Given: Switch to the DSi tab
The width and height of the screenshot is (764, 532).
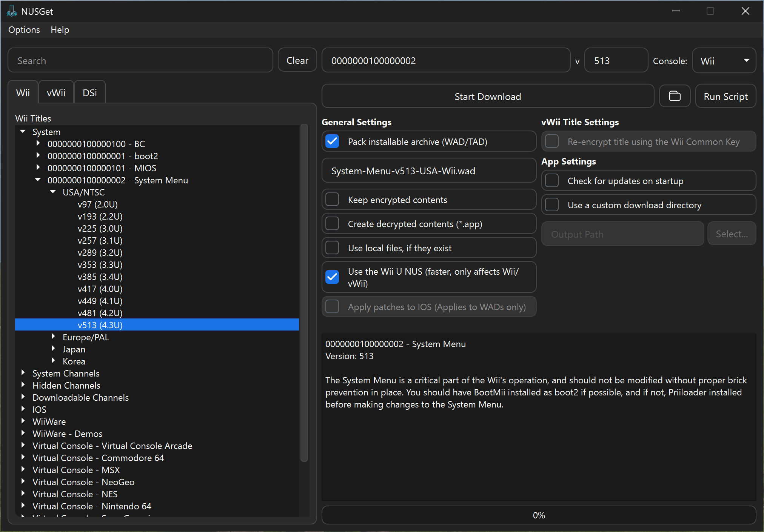Looking at the screenshot, I should tap(89, 93).
